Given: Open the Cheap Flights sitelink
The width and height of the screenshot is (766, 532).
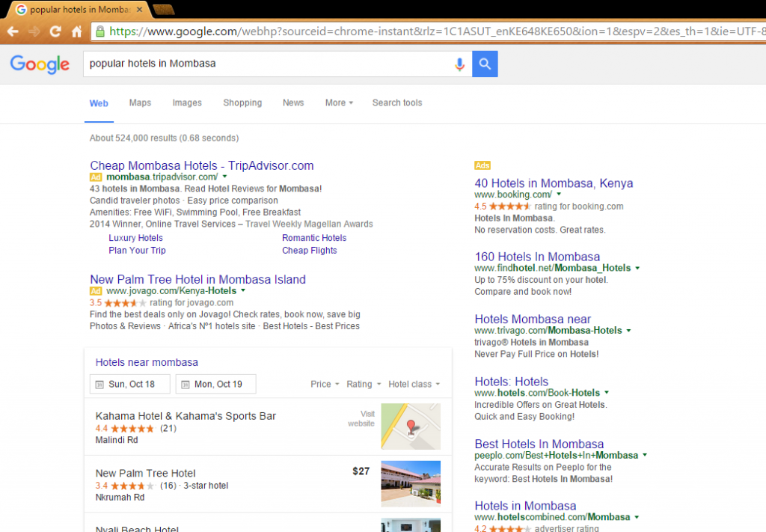Looking at the screenshot, I should tap(309, 251).
